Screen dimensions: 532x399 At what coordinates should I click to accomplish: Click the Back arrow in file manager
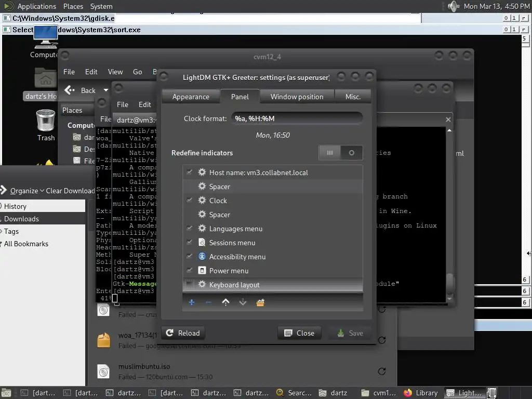pyautogui.click(x=70, y=90)
